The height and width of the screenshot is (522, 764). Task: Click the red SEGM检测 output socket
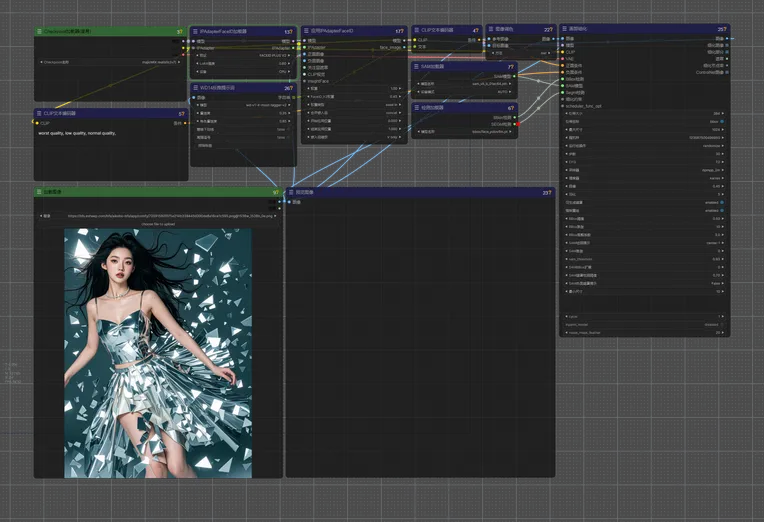517,124
